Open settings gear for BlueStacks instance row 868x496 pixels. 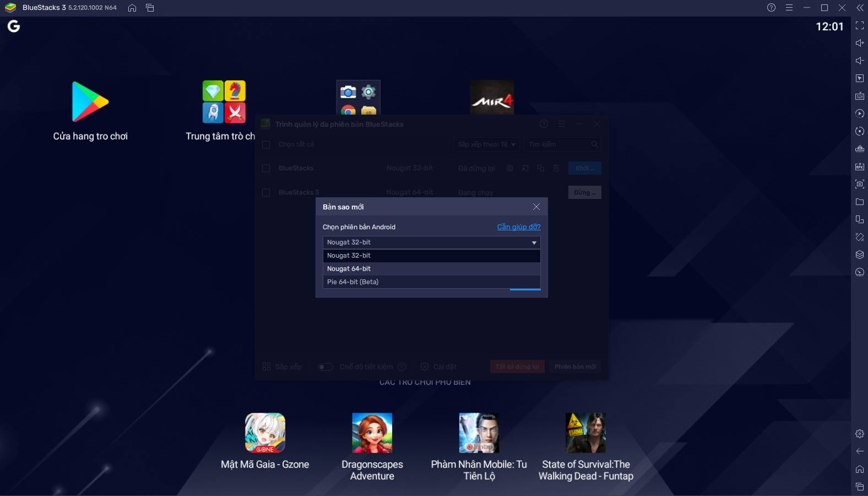pyautogui.click(x=510, y=168)
